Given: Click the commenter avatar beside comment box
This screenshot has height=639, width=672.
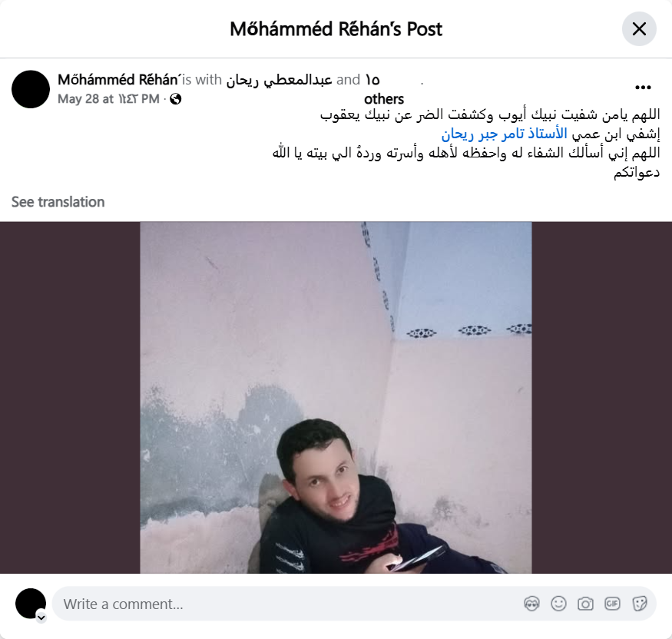Looking at the screenshot, I should pyautogui.click(x=31, y=604).
